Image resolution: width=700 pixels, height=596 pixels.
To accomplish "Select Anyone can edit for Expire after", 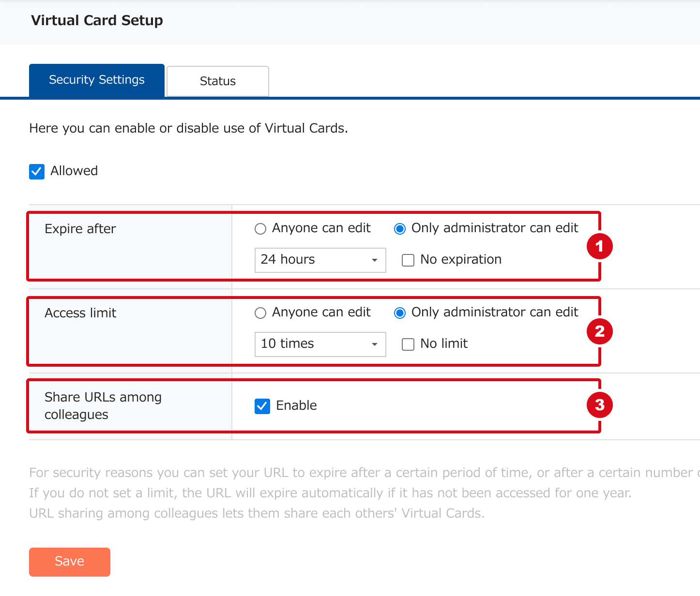I will 260,229.
